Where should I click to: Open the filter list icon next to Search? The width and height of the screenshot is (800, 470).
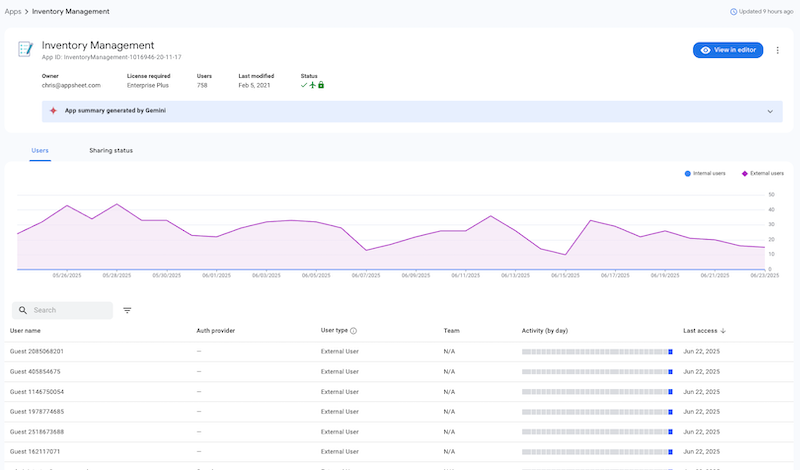point(127,310)
